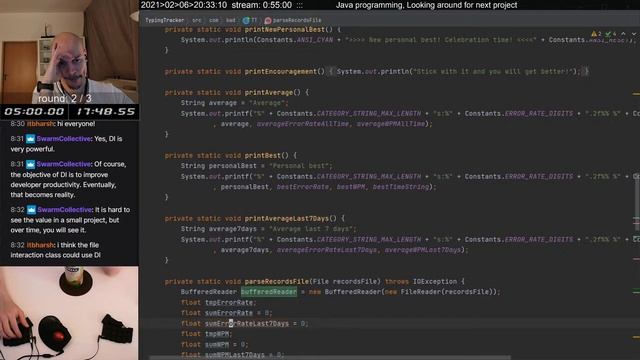640x360 pixels.
Task: Select the src breadcrumb item
Action: tap(197, 20)
